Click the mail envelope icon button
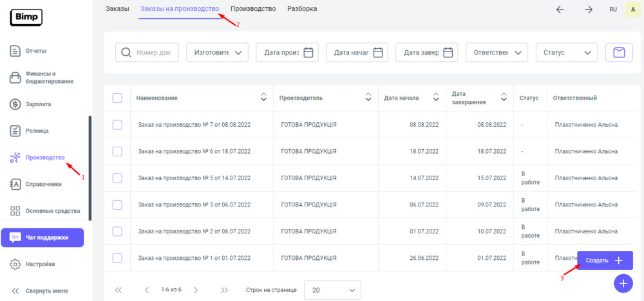This screenshot has width=644, height=301. point(619,53)
